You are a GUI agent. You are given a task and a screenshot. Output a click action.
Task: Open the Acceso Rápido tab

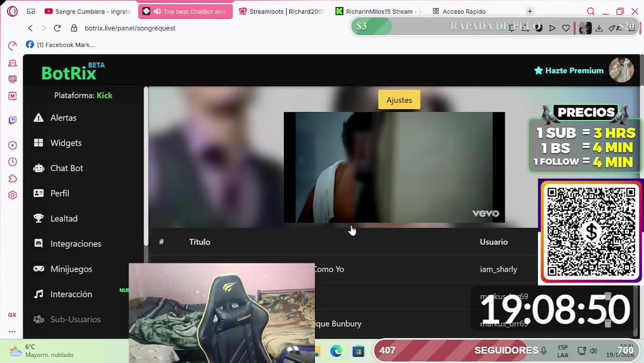point(459,11)
